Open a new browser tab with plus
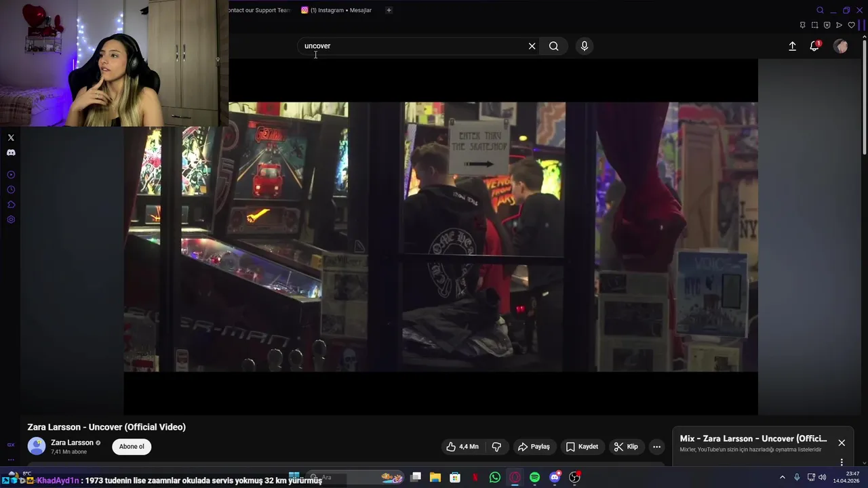Image resolution: width=868 pixels, height=488 pixels. click(389, 10)
